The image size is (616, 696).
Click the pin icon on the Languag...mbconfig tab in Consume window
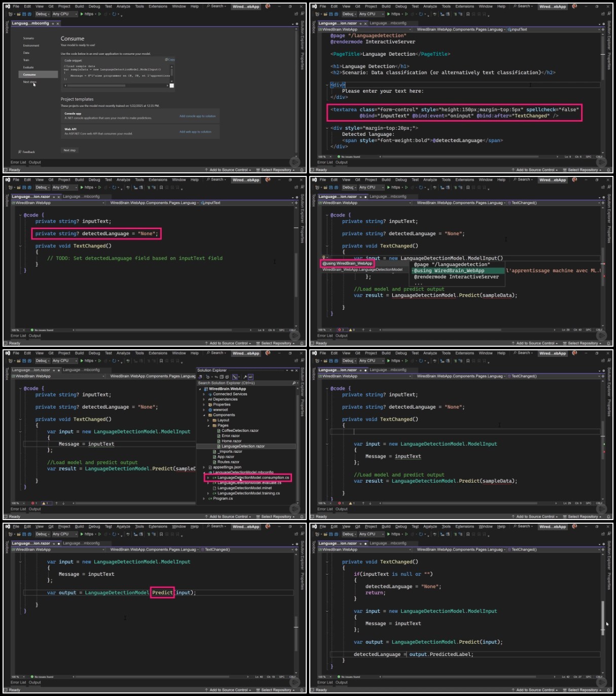click(x=53, y=24)
